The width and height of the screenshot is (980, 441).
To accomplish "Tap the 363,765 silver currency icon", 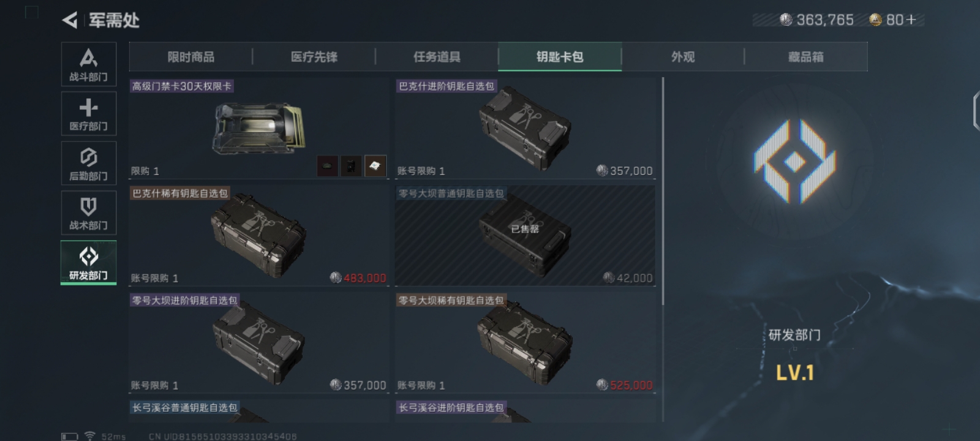I will (x=786, y=20).
